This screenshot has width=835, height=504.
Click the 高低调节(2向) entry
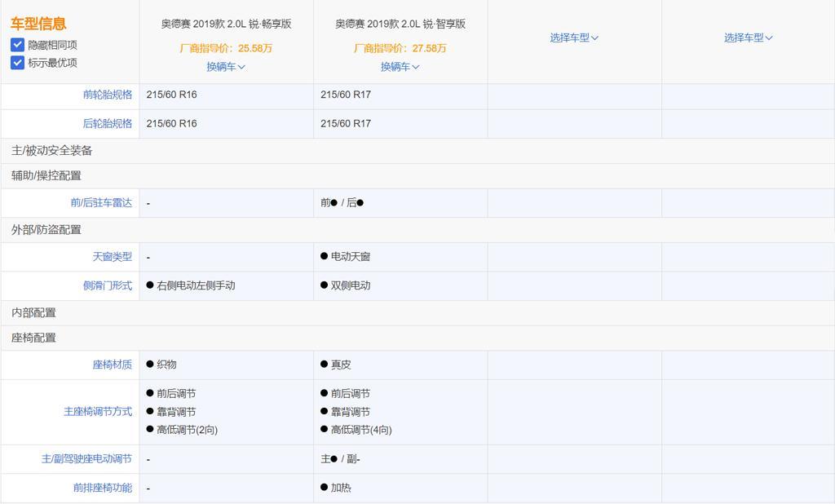click(182, 430)
